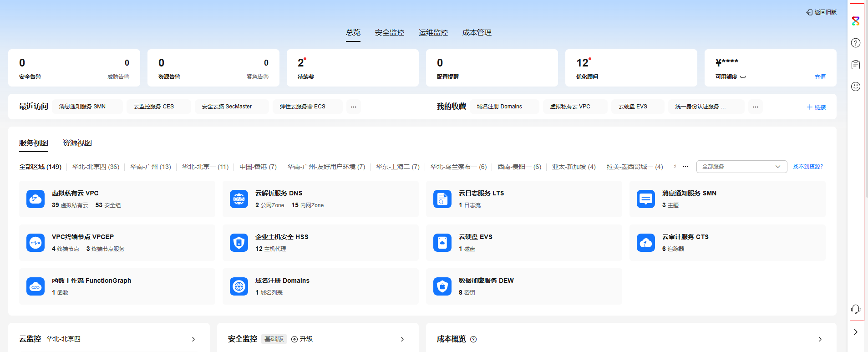
Task: Open the 待续费 card showing 2
Action: 353,68
